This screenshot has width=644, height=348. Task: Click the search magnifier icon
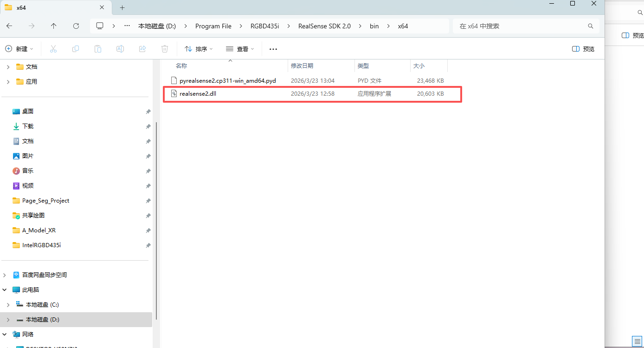(591, 26)
